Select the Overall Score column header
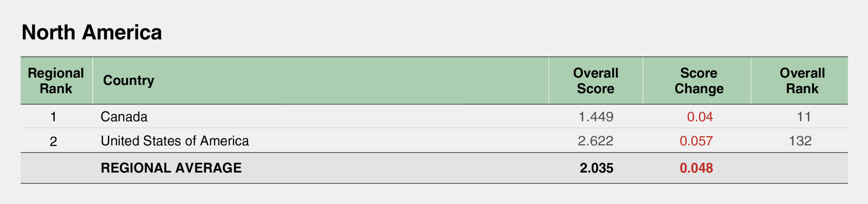The image size is (868, 204). click(595, 81)
